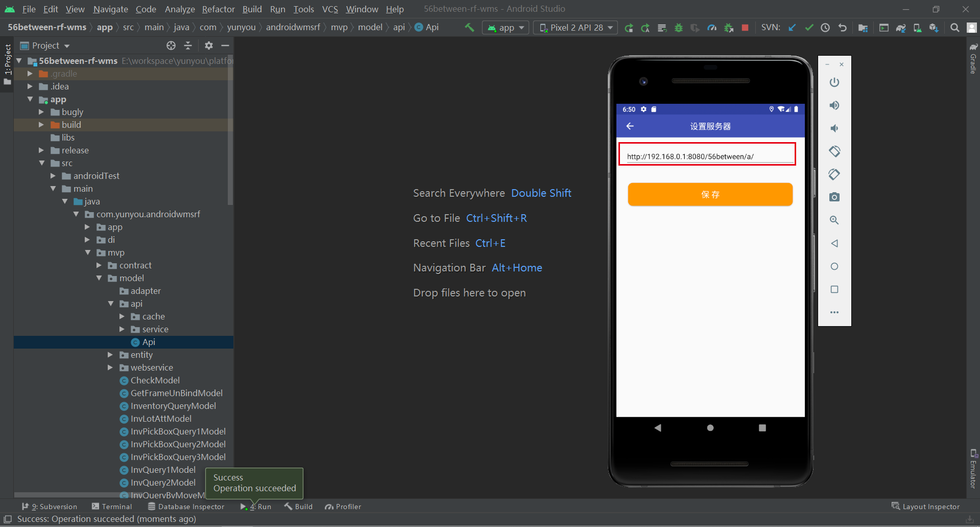Expand the webservice package
The image size is (980, 527).
[x=110, y=368]
